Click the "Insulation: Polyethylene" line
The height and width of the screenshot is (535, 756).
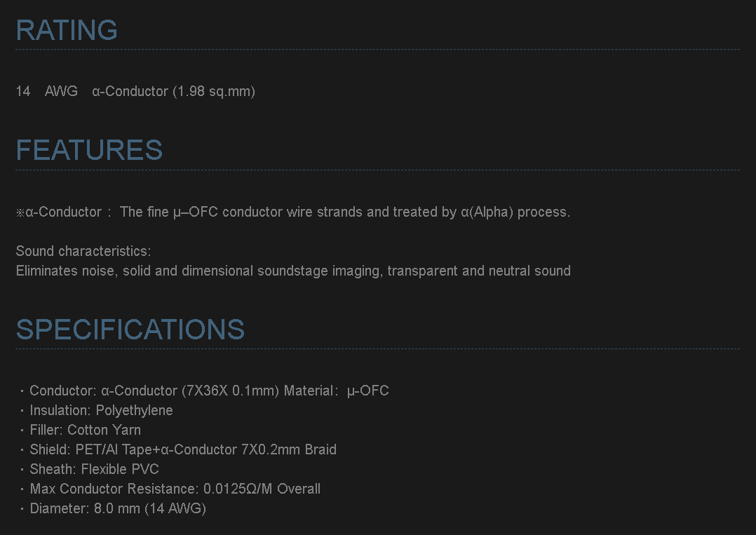pyautogui.click(x=101, y=410)
